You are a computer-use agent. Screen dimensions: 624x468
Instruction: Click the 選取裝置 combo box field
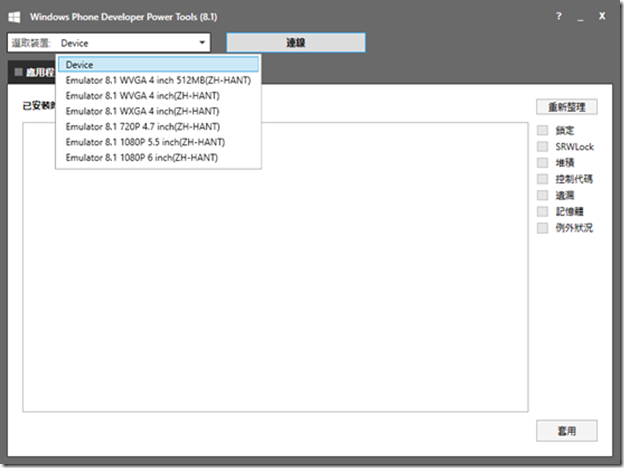(x=109, y=43)
